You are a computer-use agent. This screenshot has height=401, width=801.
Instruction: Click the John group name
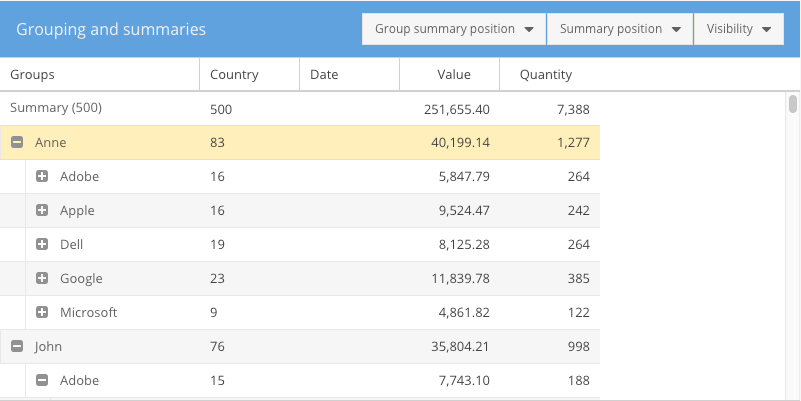point(49,346)
